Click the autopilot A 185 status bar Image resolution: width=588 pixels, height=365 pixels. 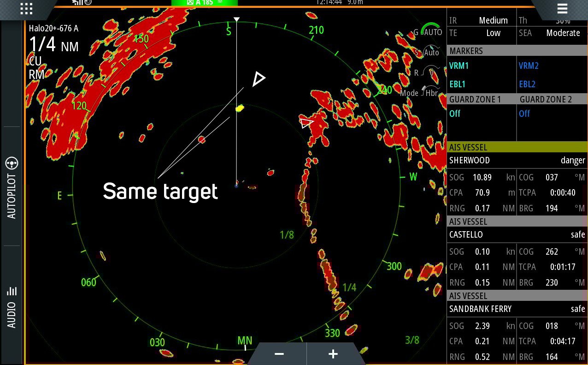205,2
